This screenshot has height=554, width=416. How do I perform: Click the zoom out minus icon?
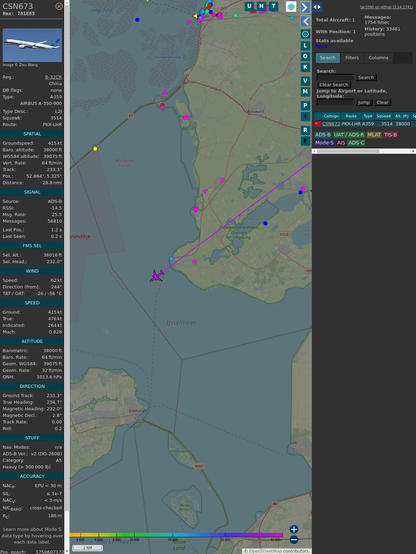(294, 540)
